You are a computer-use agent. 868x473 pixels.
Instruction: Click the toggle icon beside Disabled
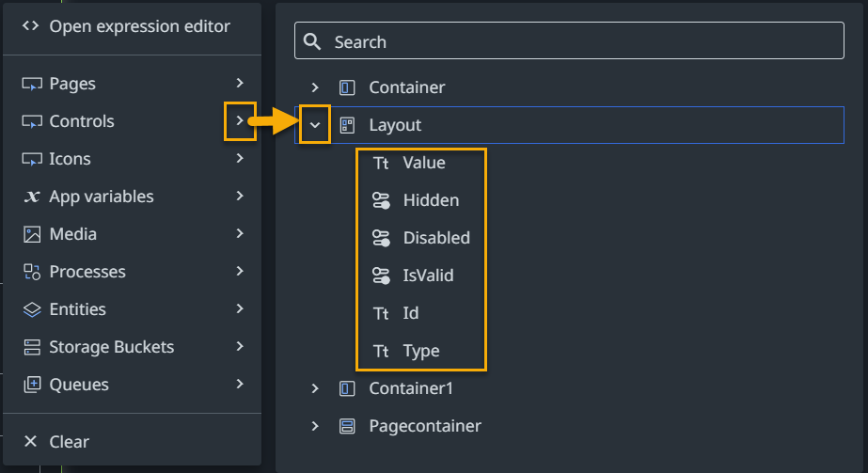pyautogui.click(x=381, y=238)
